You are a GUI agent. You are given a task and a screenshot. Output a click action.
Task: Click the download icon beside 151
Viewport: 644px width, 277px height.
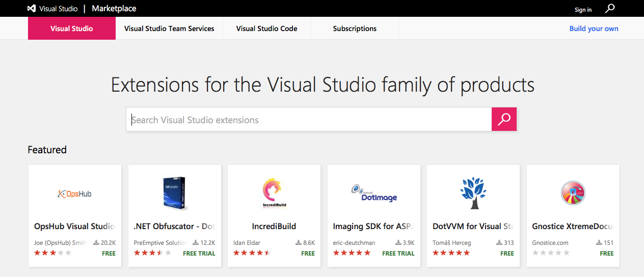coord(599,243)
